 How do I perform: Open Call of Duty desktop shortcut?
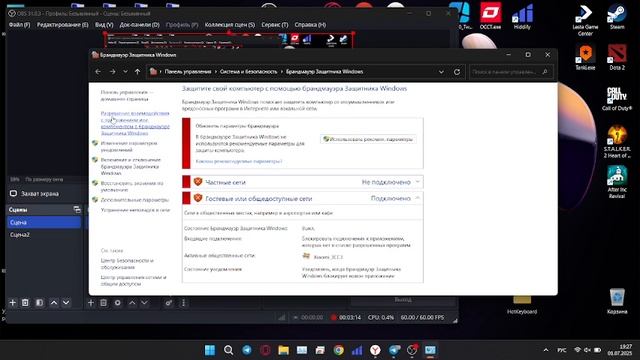[x=617, y=99]
